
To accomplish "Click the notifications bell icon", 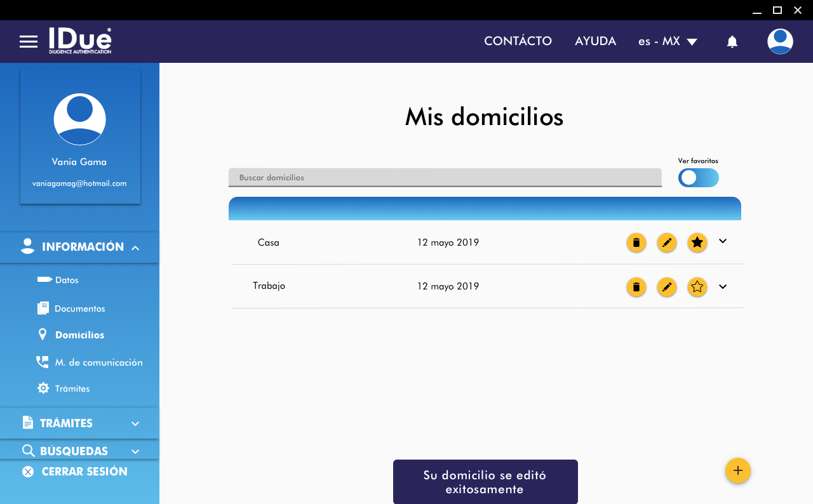I will (x=732, y=42).
